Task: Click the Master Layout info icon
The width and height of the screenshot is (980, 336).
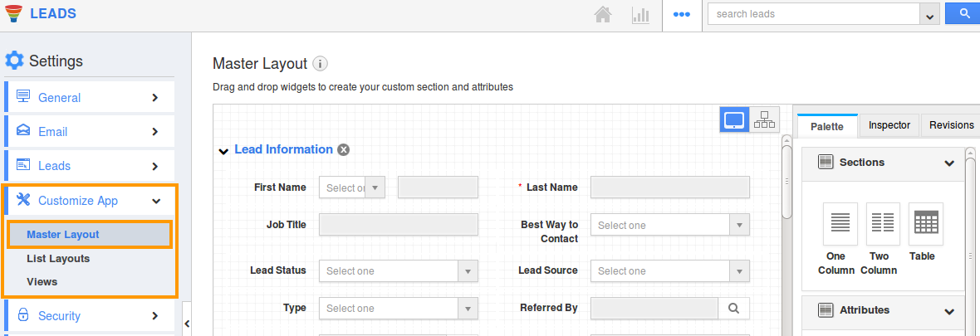Action: 321,64
